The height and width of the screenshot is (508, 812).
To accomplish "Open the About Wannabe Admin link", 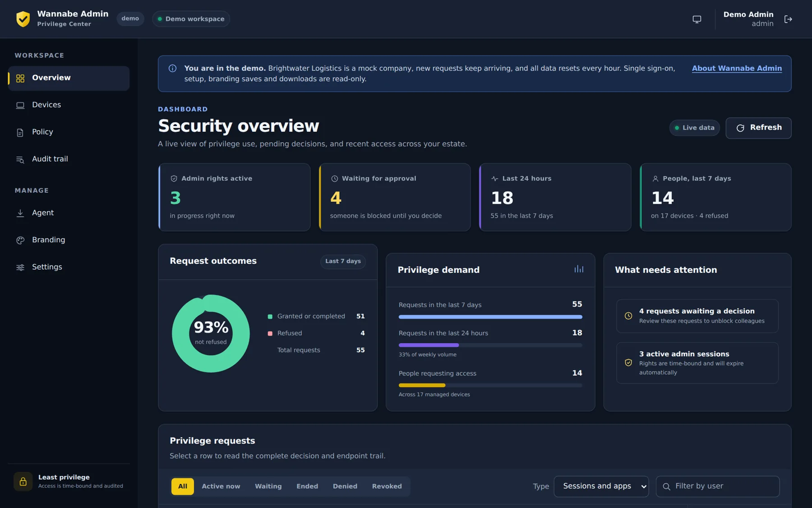I will pyautogui.click(x=737, y=68).
